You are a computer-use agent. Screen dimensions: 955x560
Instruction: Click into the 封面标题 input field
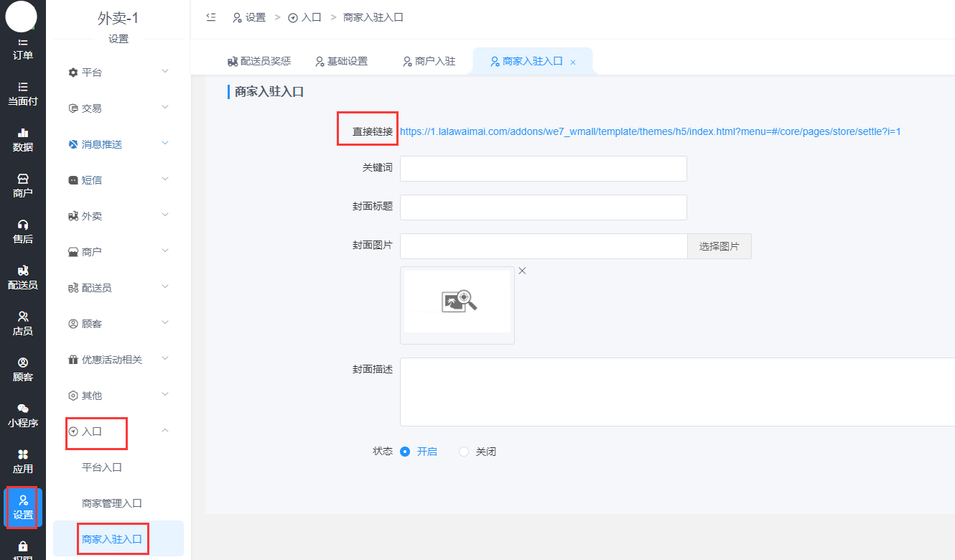544,207
